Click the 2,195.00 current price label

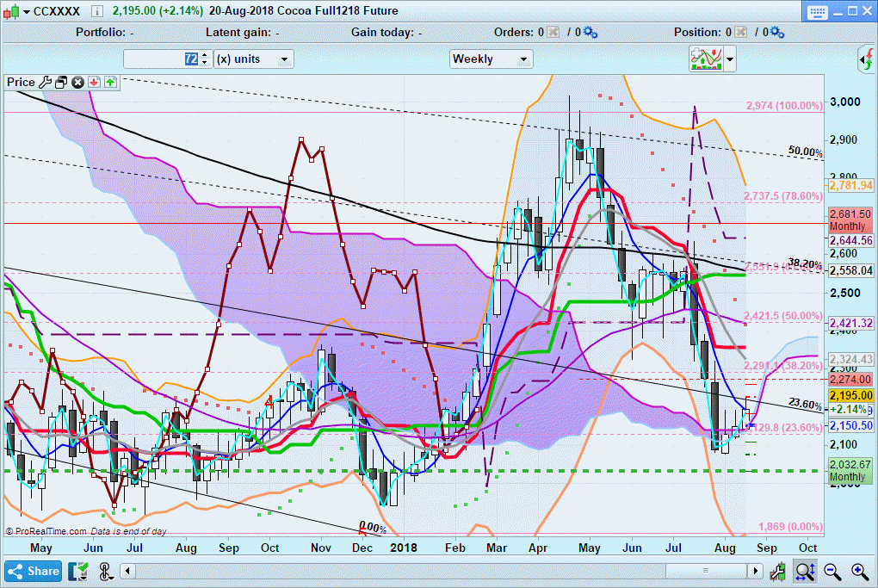pyautogui.click(x=850, y=395)
